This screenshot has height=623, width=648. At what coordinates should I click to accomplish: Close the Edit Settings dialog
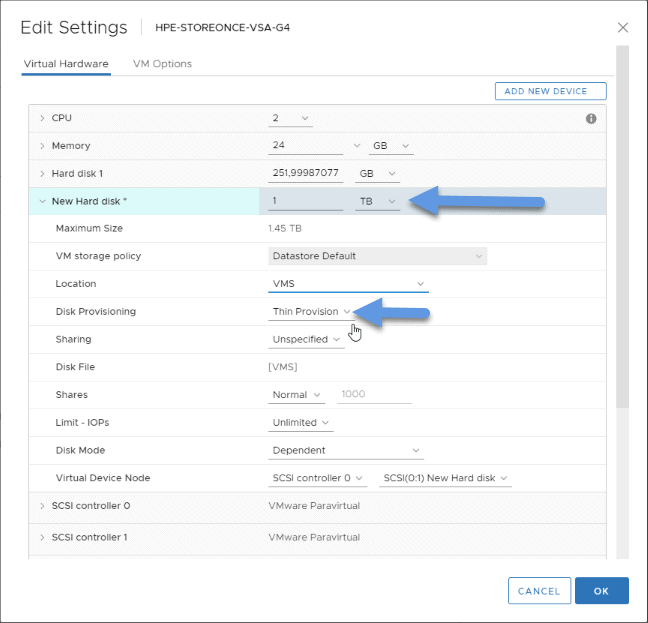[623, 28]
